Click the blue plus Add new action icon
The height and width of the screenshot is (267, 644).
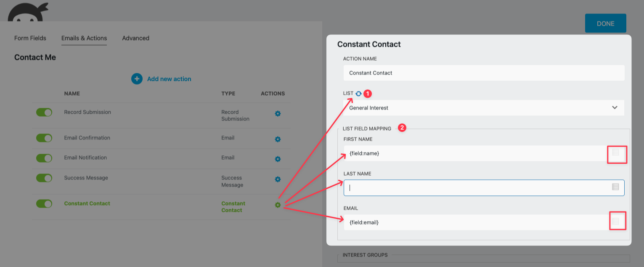click(x=137, y=79)
